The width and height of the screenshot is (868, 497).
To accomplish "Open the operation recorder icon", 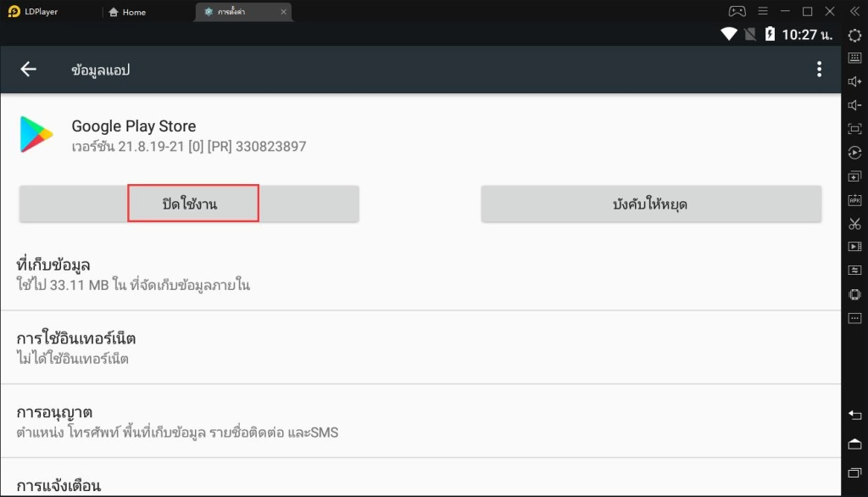I will point(854,153).
